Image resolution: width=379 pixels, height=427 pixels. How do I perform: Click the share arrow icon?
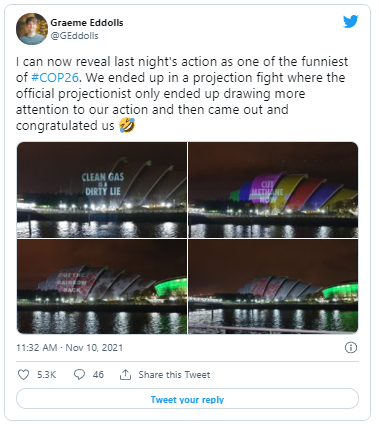(125, 375)
